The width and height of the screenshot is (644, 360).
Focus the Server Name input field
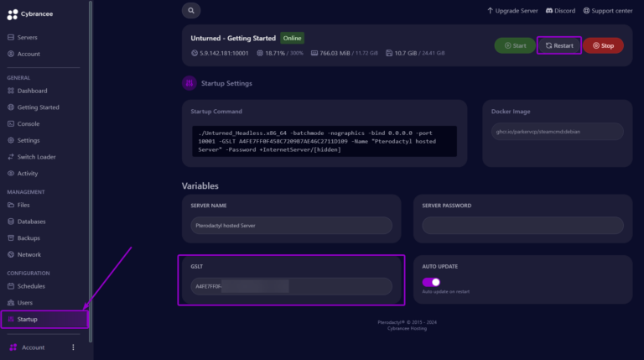coord(291,226)
